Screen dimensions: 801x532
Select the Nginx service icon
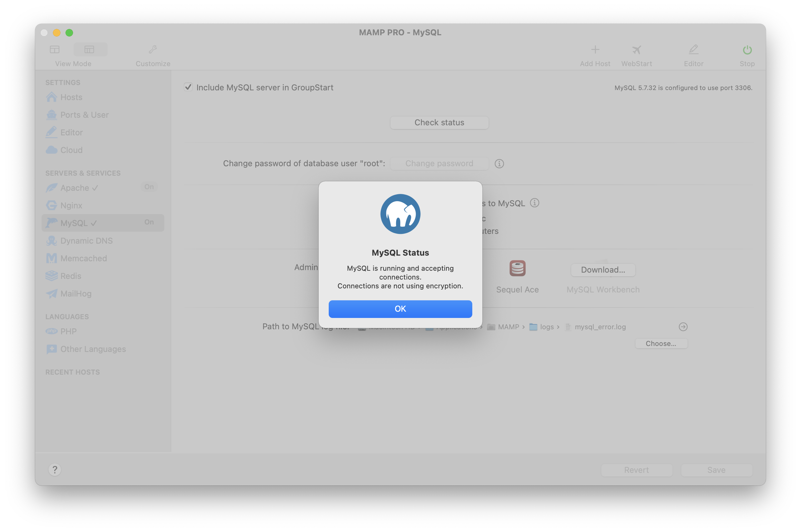(x=51, y=205)
